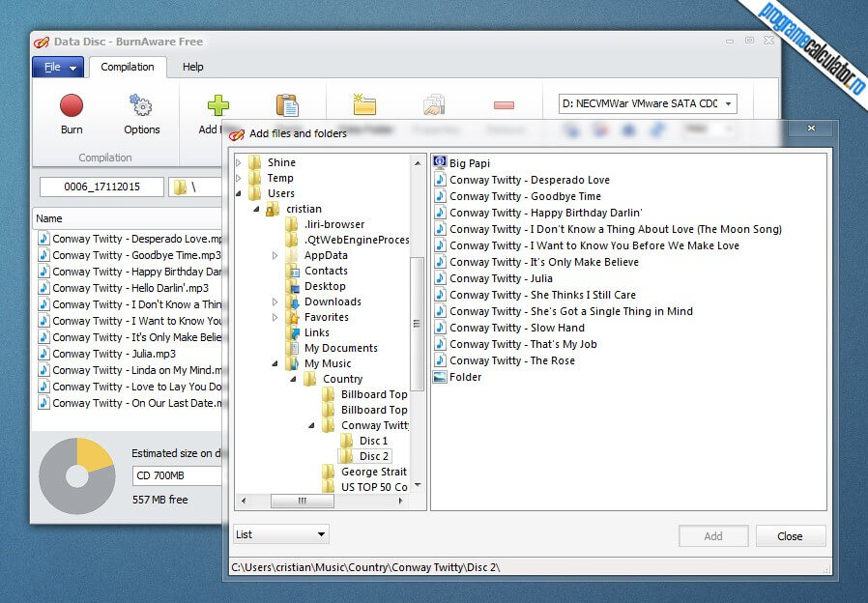Expand the Downloads folder node
868x603 pixels.
(x=275, y=302)
